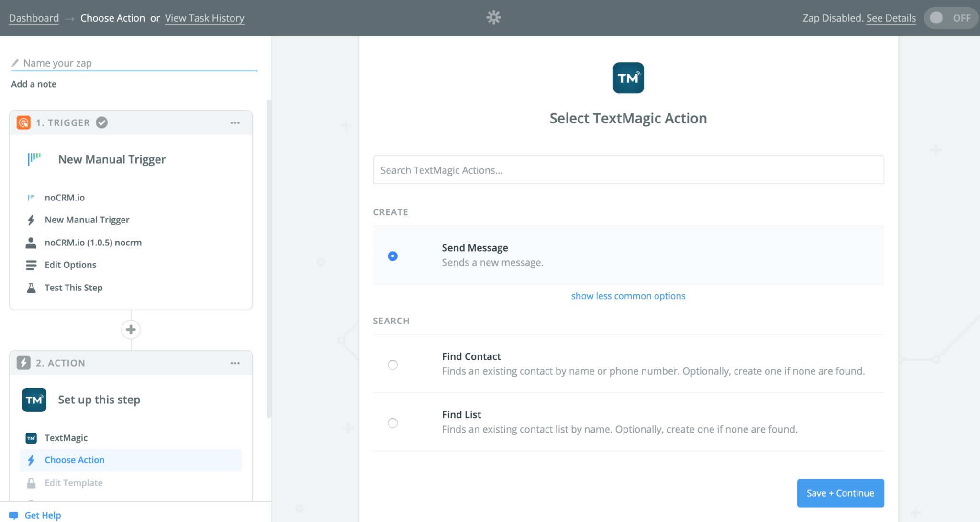Open the Dashboard from breadcrumb
This screenshot has width=980, height=522.
33,18
